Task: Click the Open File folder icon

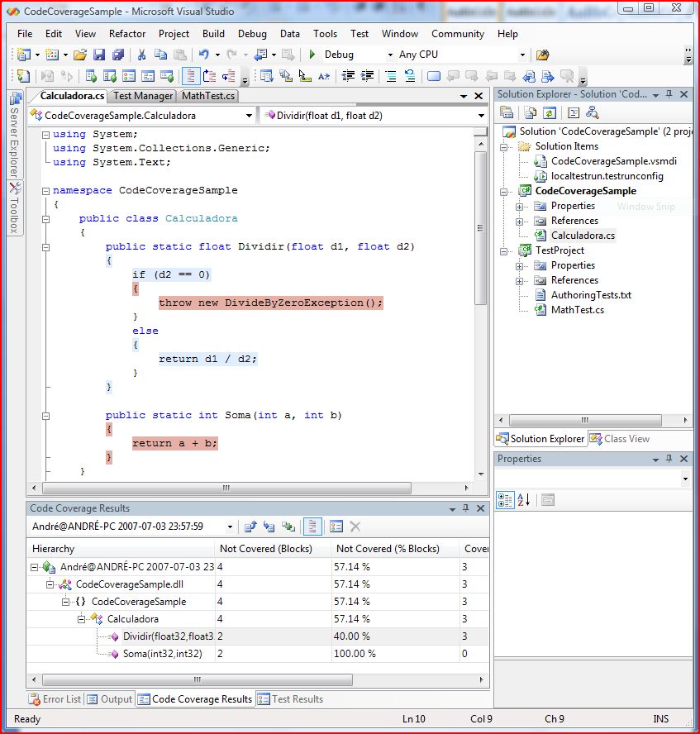Action: (x=80, y=55)
